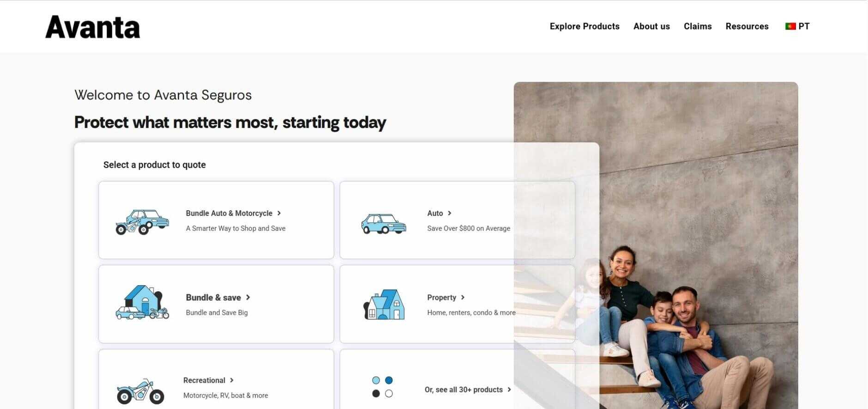The image size is (868, 409).
Task: Expand the chevron next to Property
Action: click(x=463, y=297)
